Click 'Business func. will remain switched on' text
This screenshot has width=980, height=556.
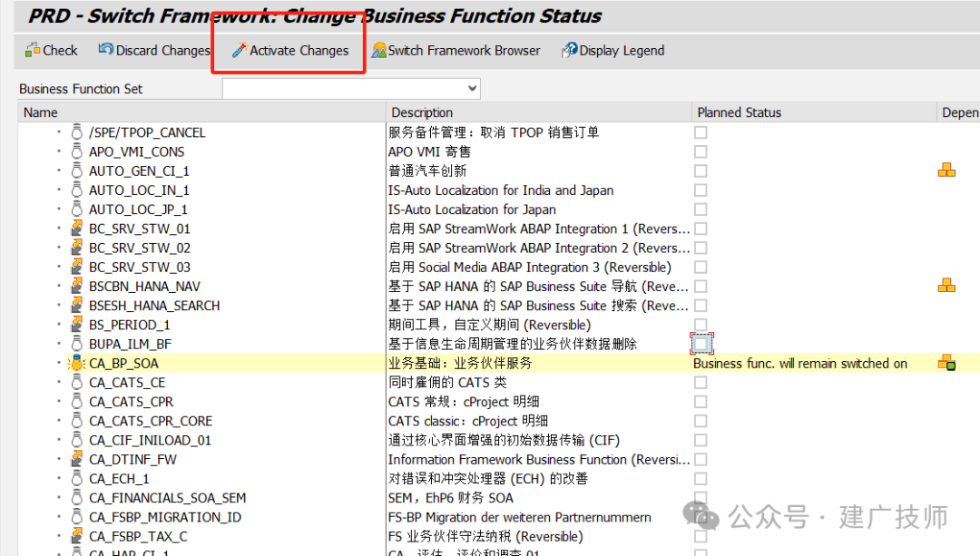(x=800, y=364)
